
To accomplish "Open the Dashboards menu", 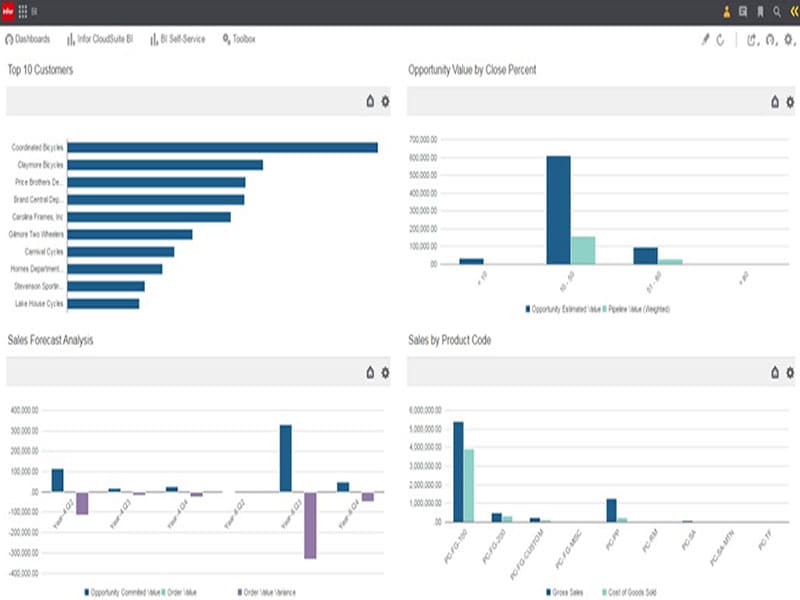I will (28, 39).
